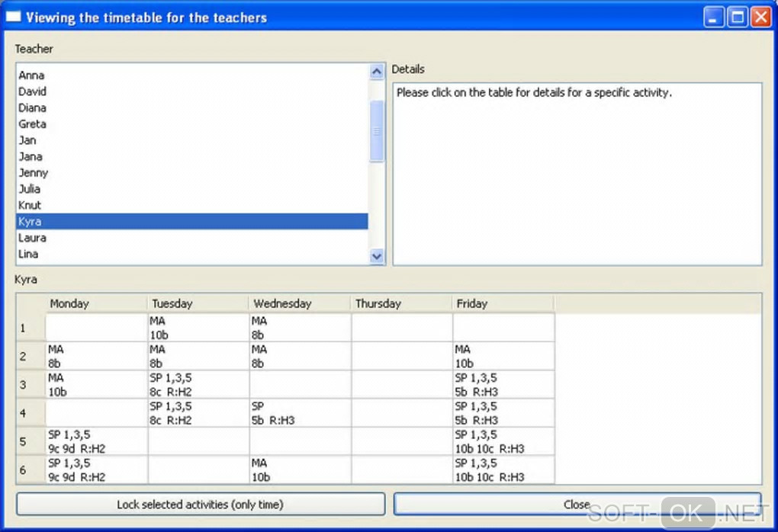Select teacher Laura in the list

[192, 238]
